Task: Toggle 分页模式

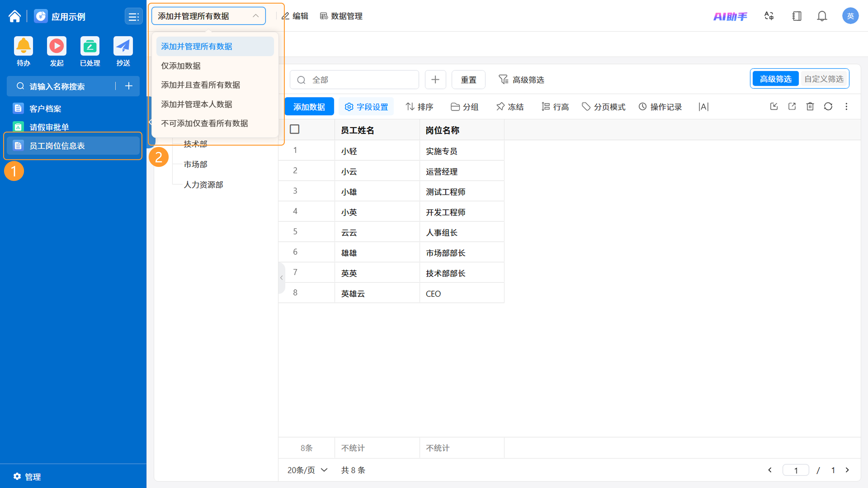Action: coord(604,107)
